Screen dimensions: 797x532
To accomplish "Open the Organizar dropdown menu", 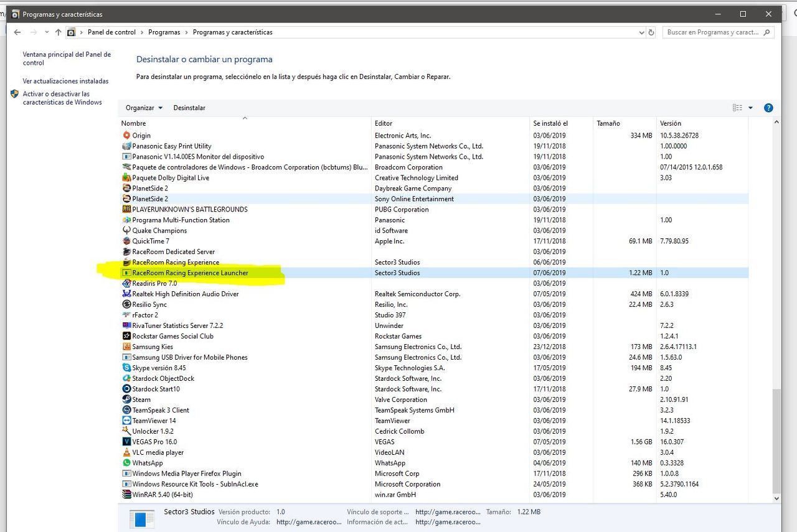I will tap(144, 108).
